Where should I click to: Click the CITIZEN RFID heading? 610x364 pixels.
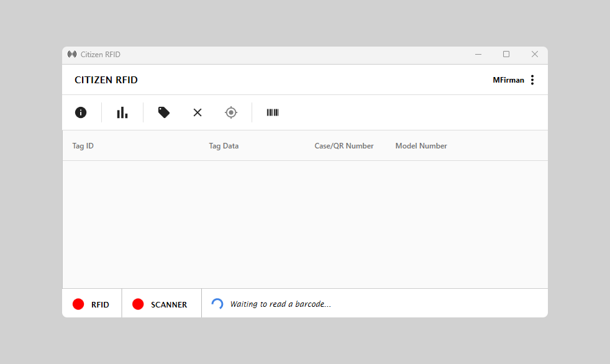pos(106,80)
